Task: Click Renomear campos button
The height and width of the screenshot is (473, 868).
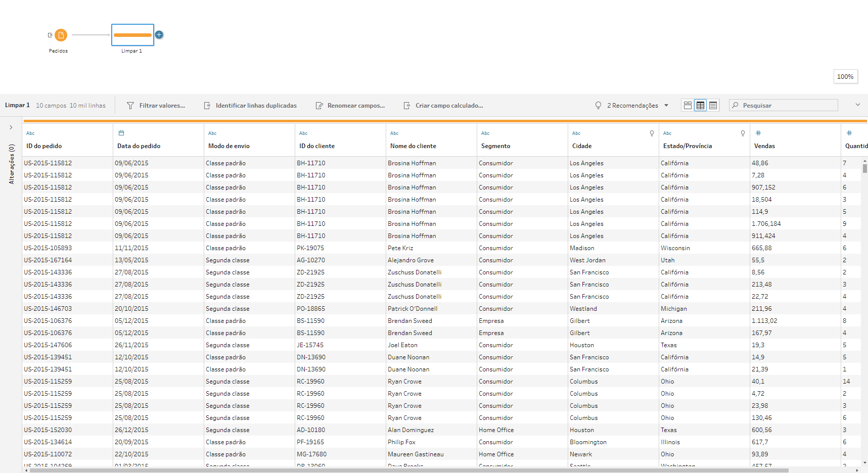Action: [350, 106]
